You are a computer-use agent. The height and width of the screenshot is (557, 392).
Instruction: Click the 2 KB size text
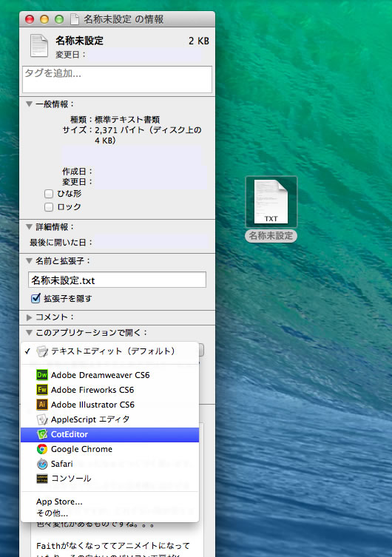(199, 41)
